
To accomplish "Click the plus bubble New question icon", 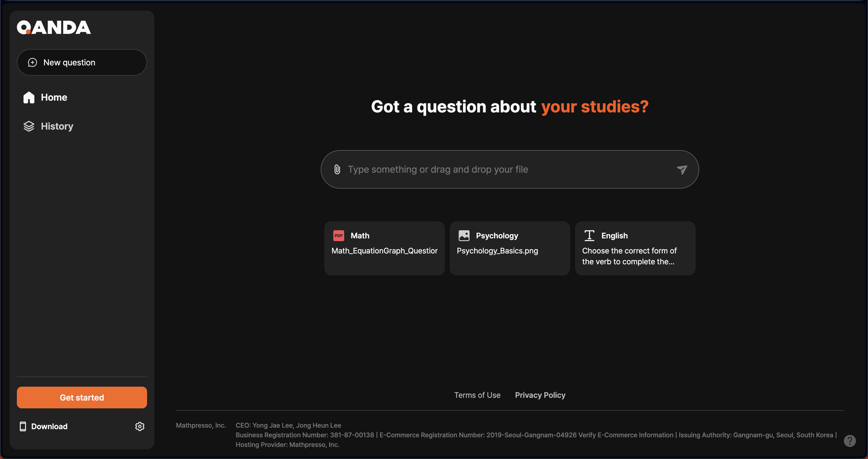I will pyautogui.click(x=32, y=62).
